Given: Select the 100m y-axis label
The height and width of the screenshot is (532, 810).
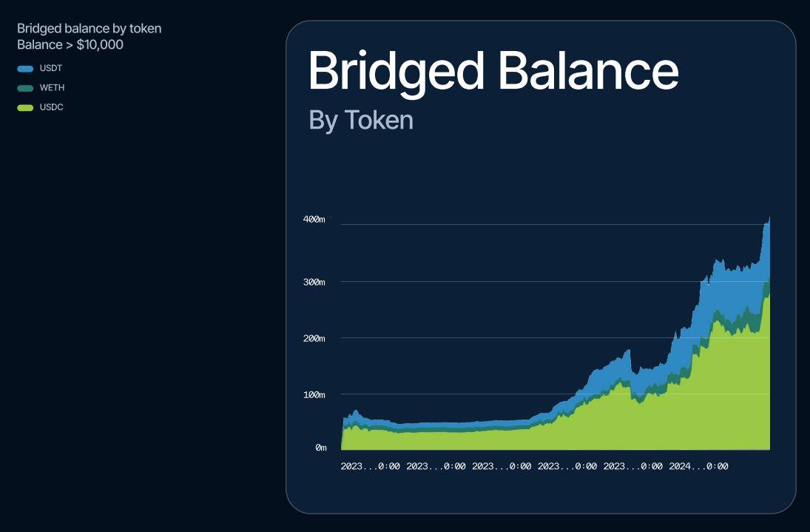Looking at the screenshot, I should tap(314, 395).
